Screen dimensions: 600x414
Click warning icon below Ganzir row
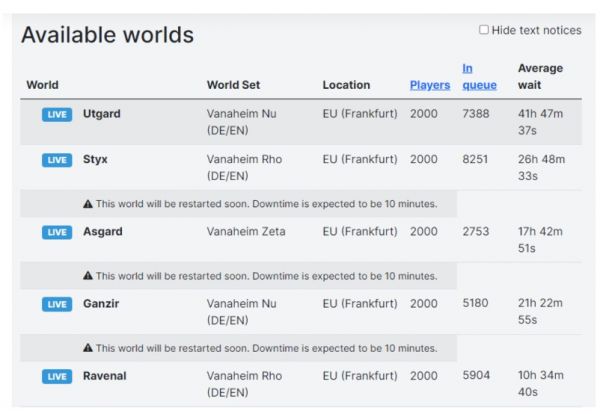tap(88, 348)
